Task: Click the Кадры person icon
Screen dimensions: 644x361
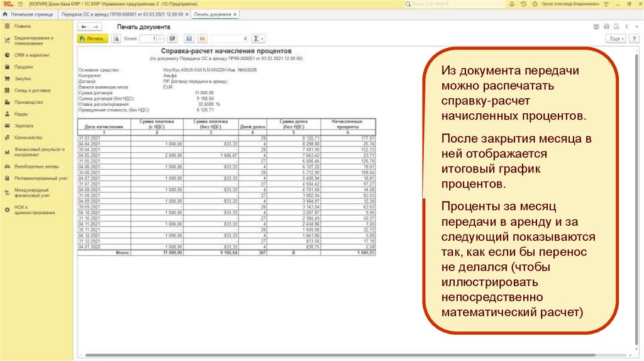Action: coord(7,114)
